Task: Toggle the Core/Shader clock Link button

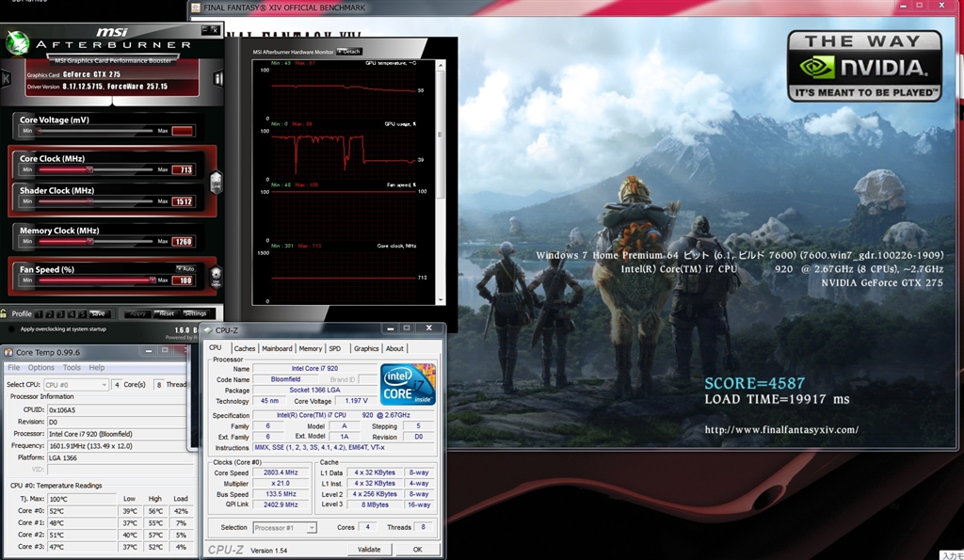Action: click(216, 182)
